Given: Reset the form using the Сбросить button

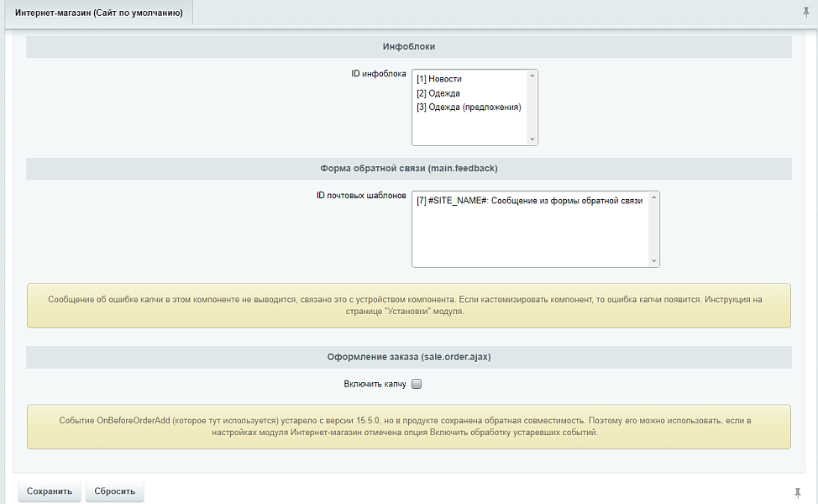Looking at the screenshot, I should pos(115,491).
